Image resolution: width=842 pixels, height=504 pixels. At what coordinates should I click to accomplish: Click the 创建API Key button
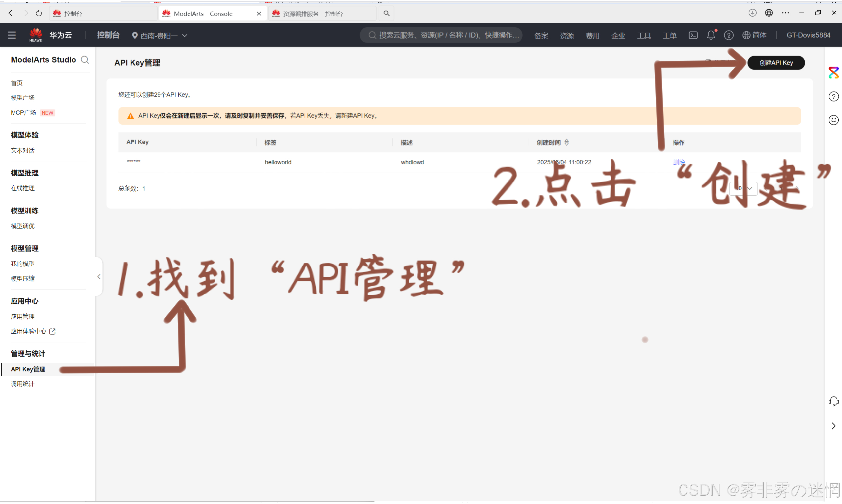click(x=776, y=63)
